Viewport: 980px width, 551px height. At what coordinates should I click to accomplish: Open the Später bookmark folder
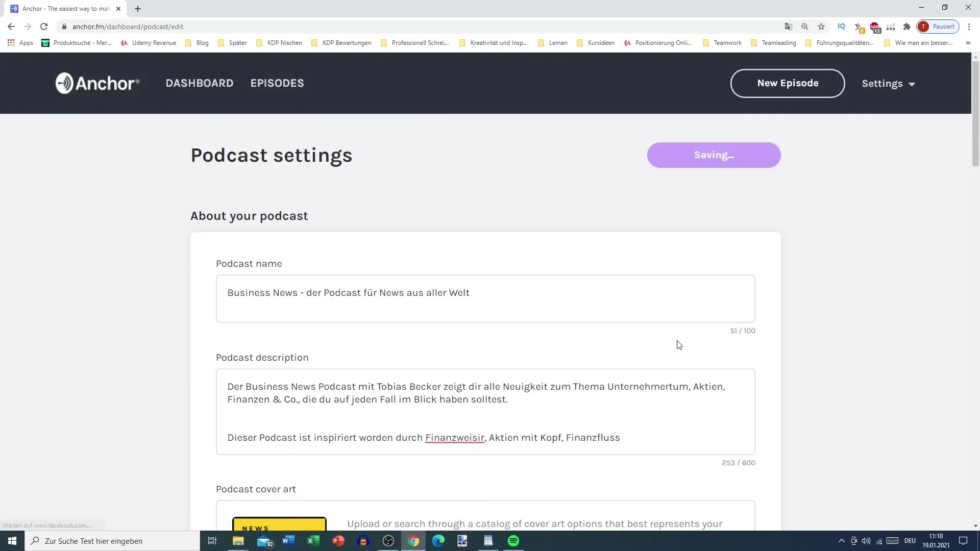coord(232,43)
